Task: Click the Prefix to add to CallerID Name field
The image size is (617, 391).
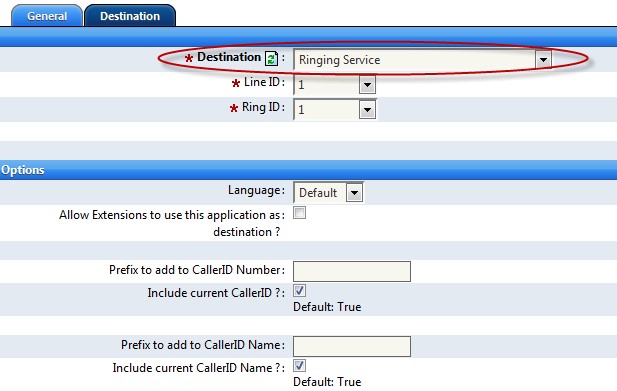Action: 352,346
